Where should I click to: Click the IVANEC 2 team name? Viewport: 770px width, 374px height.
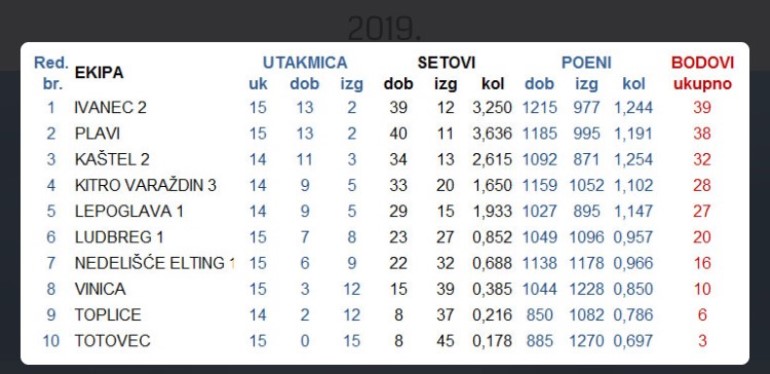[110, 107]
